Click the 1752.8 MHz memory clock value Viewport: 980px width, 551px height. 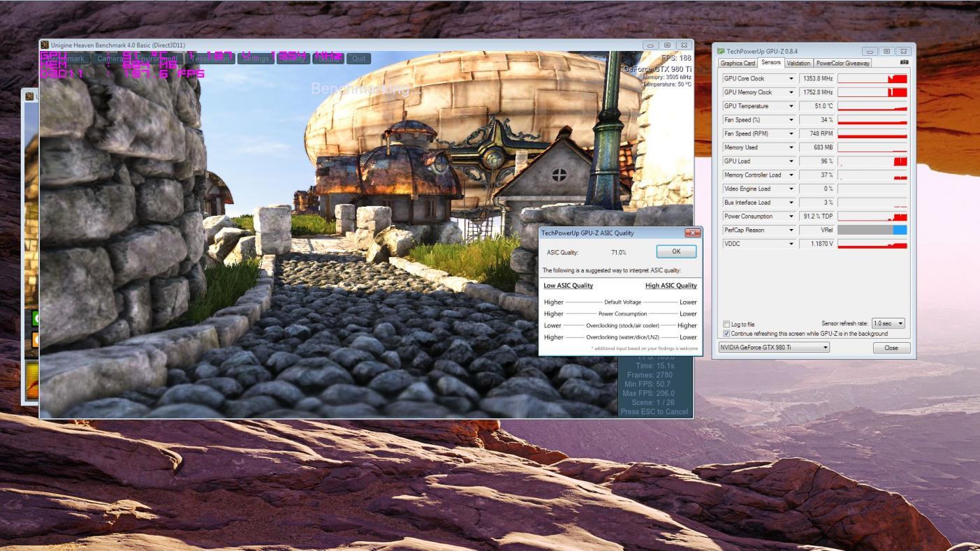(x=817, y=92)
